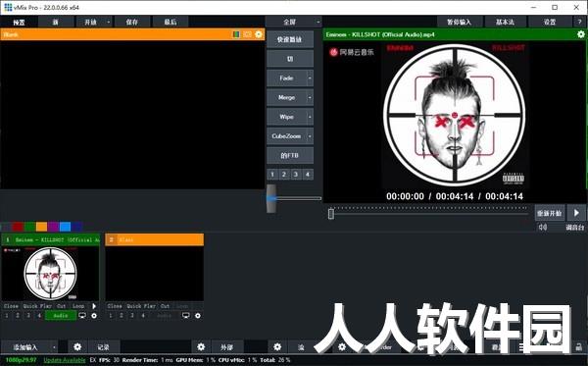Click the color bars icon in preview header
Image resolution: width=588 pixels, height=366 pixels.
pyautogui.click(x=236, y=34)
